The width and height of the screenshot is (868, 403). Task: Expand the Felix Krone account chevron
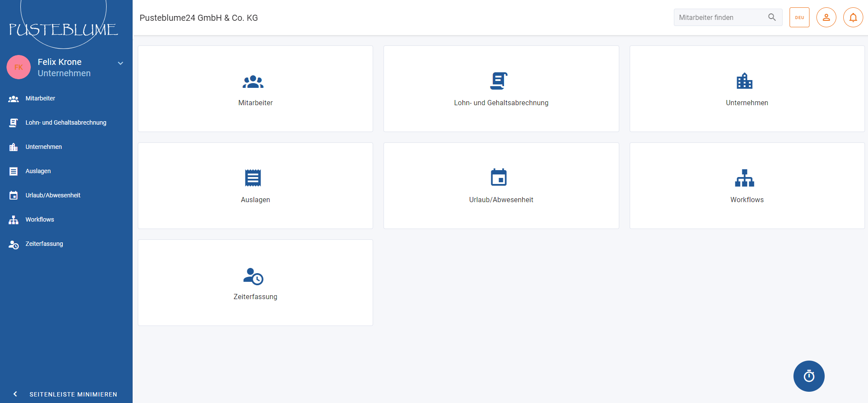point(120,63)
